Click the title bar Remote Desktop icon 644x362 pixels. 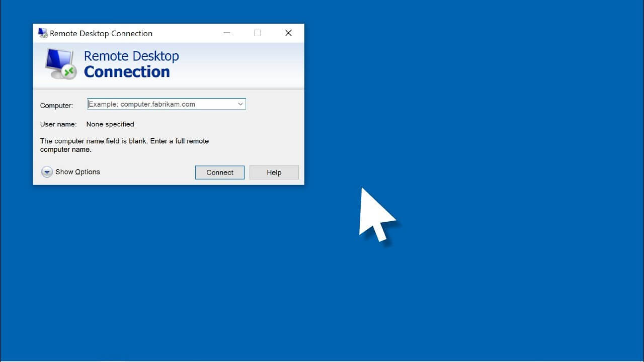pyautogui.click(x=43, y=33)
